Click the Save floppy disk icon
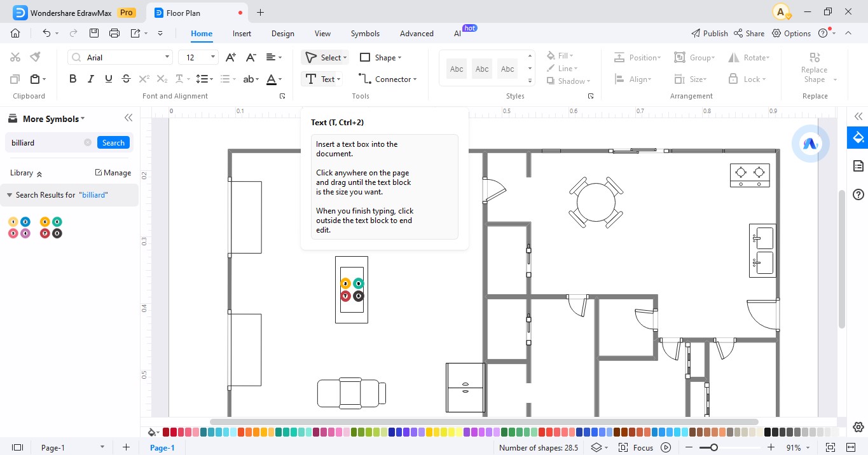Image resolution: width=868 pixels, height=455 pixels. [x=94, y=33]
